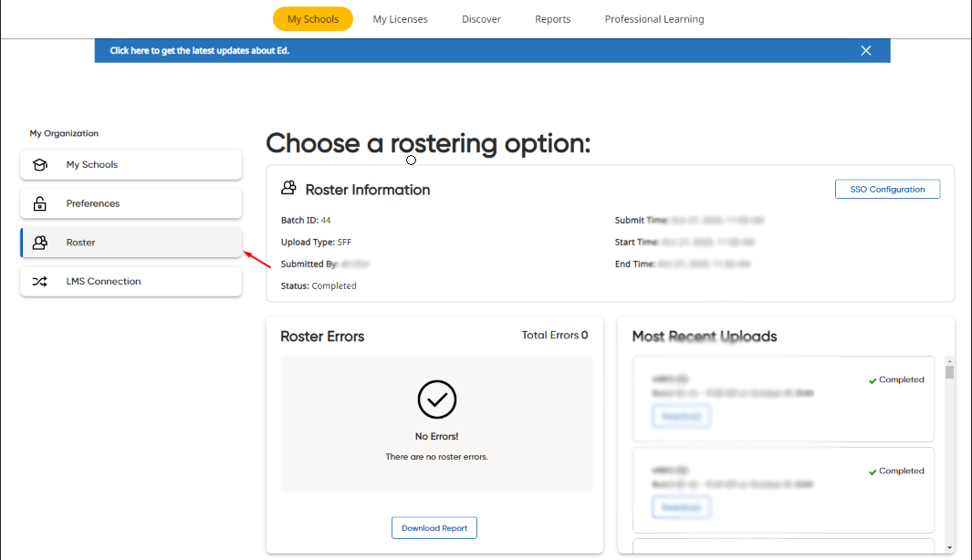Switch to the My Licenses tab
The width and height of the screenshot is (972, 560).
tap(400, 18)
